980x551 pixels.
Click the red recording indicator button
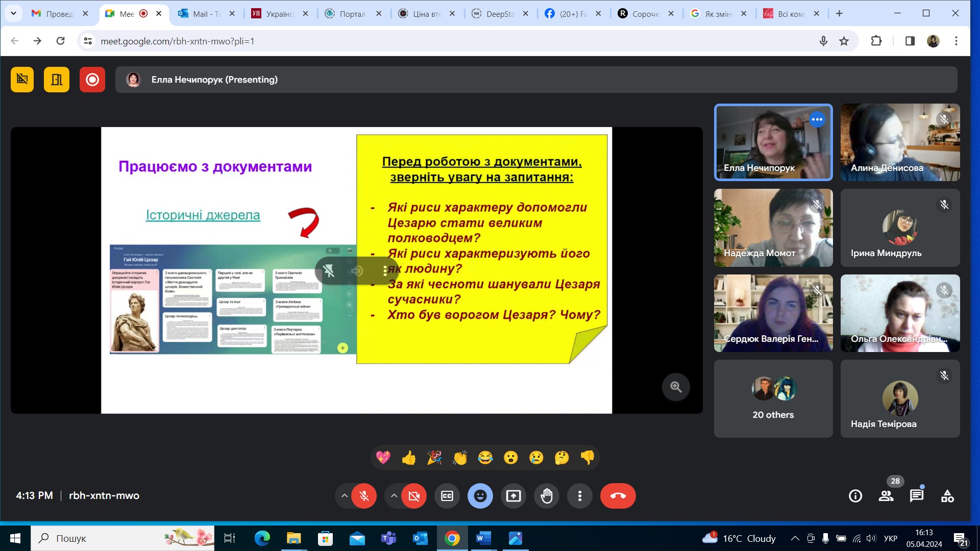[x=92, y=80]
